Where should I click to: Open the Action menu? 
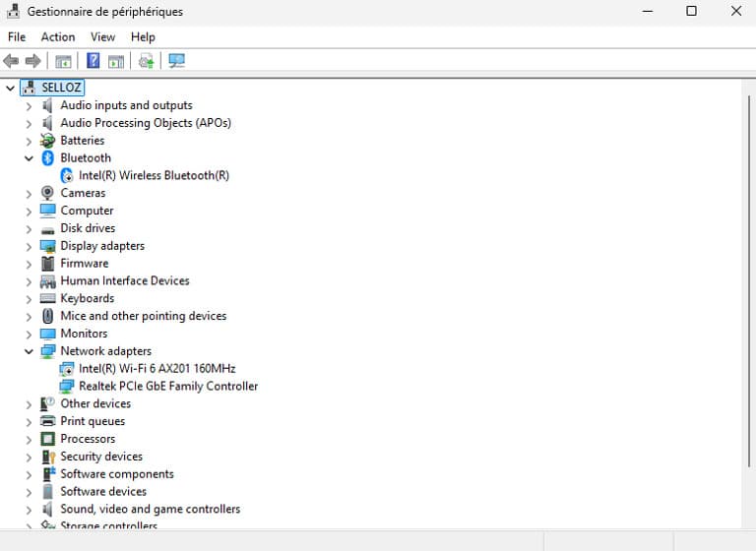(x=58, y=36)
